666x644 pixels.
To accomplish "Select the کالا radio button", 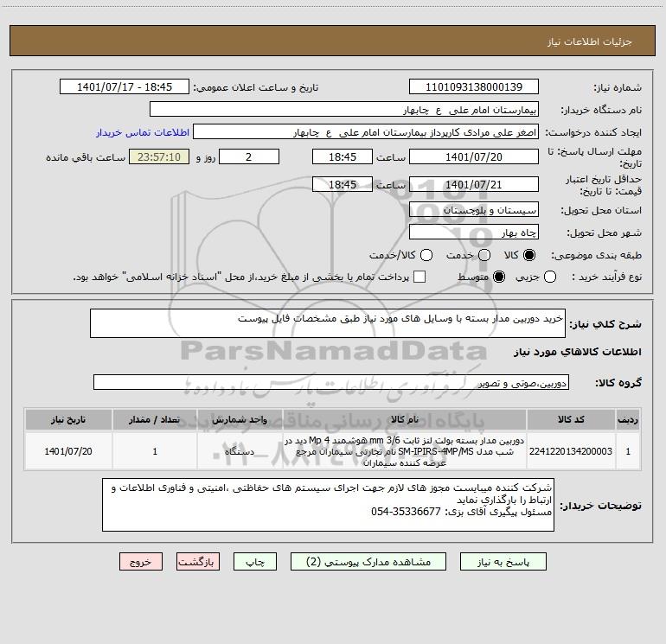I will pos(529,255).
